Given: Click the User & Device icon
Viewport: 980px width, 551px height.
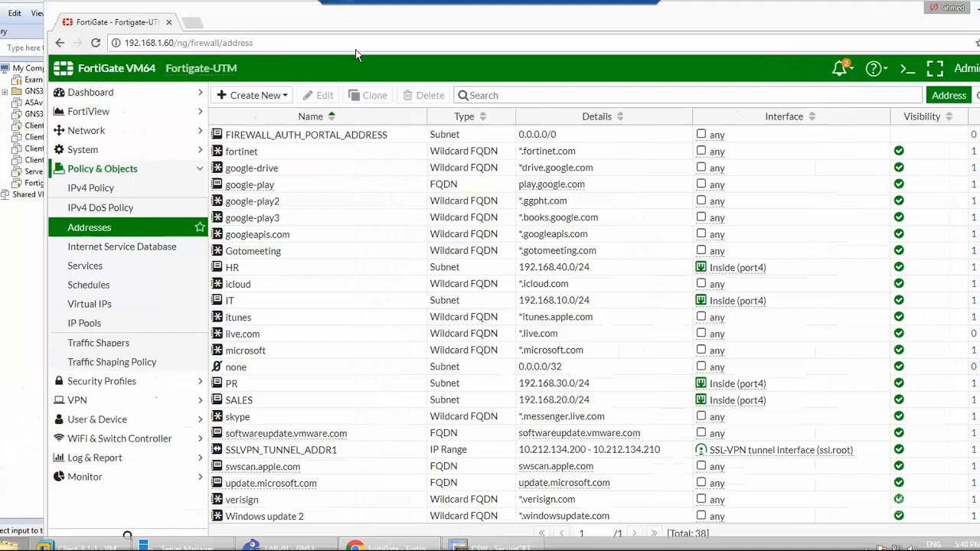Looking at the screenshot, I should click(x=59, y=419).
